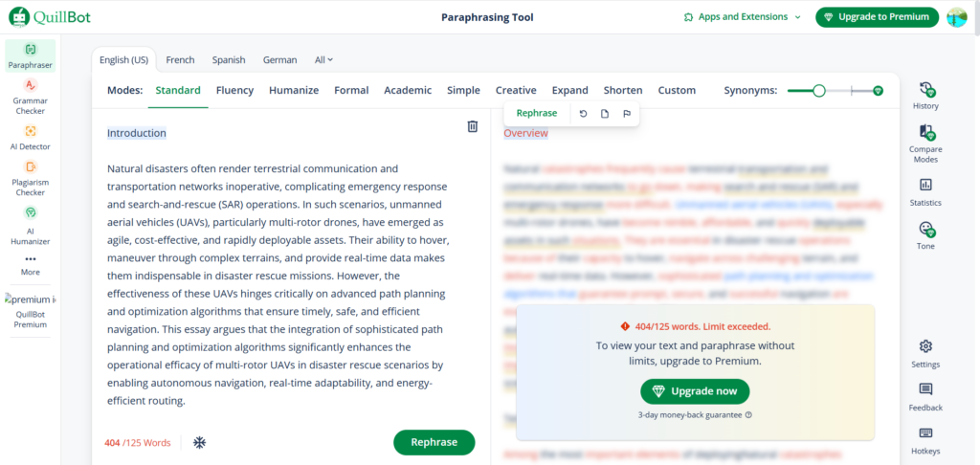Click the undo icon in the rephrase popup
Screen dimensions: 980x465
coord(583,114)
